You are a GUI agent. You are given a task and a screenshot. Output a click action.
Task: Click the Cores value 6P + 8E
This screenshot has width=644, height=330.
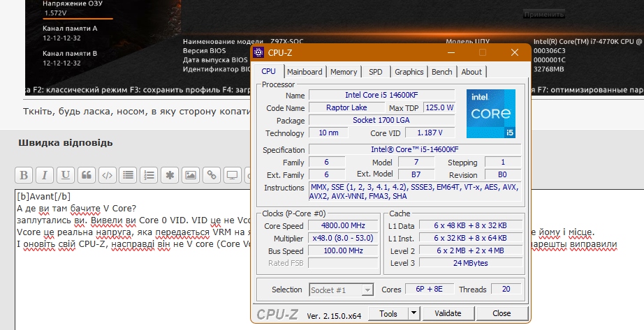click(429, 289)
